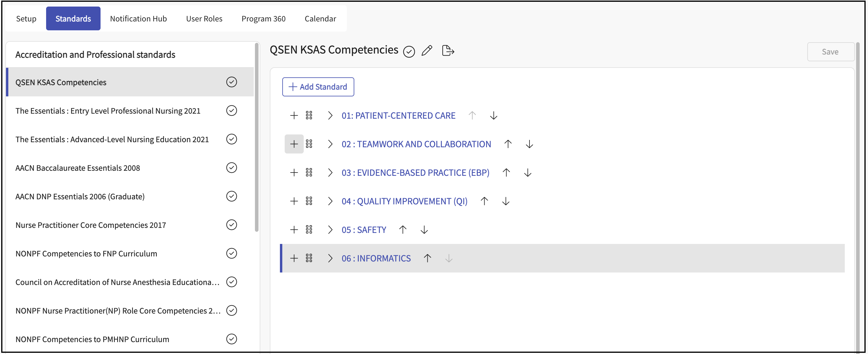The width and height of the screenshot is (868, 354).
Task: Expand the 06 Informatics chevron
Action: [x=330, y=258]
